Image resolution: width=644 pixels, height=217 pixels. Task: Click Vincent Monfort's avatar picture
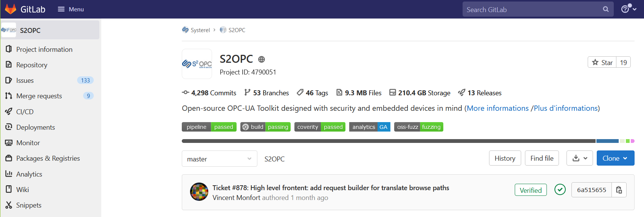pos(199,192)
